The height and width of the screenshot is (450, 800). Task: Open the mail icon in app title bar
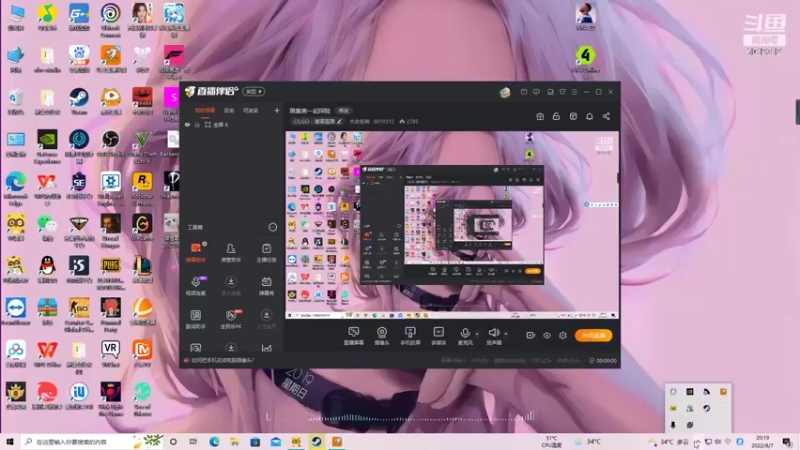point(524,92)
